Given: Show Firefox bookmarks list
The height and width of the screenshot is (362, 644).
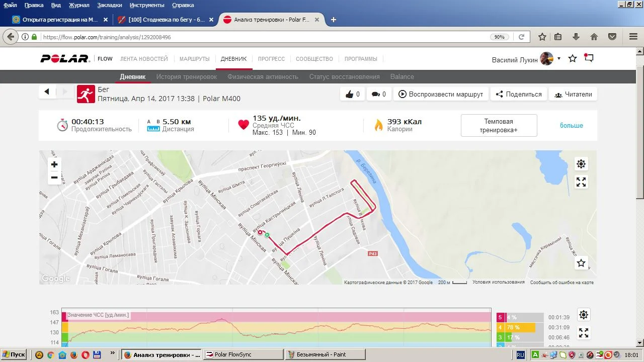Looking at the screenshot, I should coord(558,37).
